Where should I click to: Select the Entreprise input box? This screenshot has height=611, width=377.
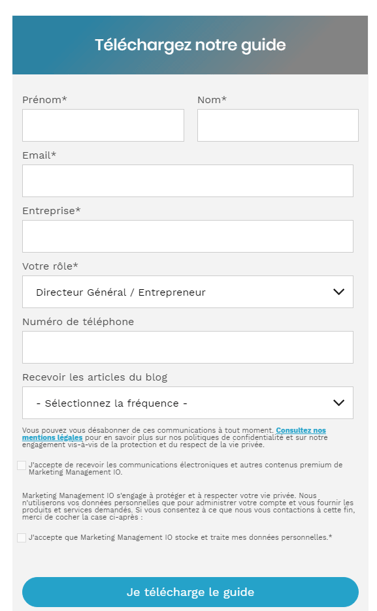click(x=188, y=237)
